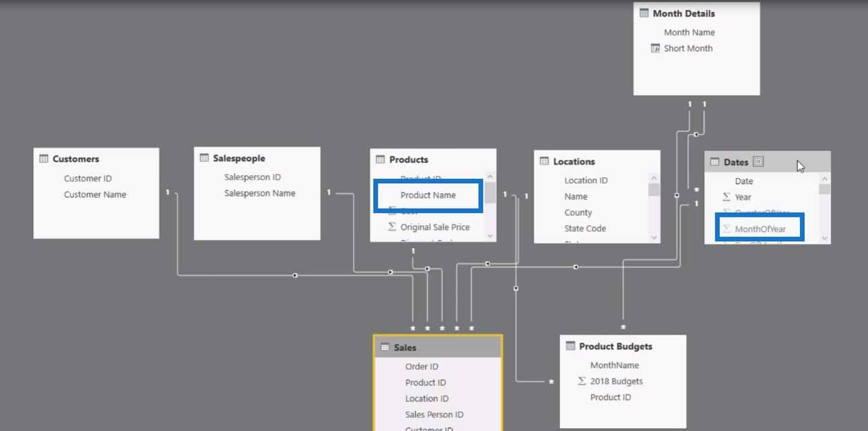Image resolution: width=868 pixels, height=431 pixels.
Task: Select the Date field in Dates
Action: coord(744,181)
